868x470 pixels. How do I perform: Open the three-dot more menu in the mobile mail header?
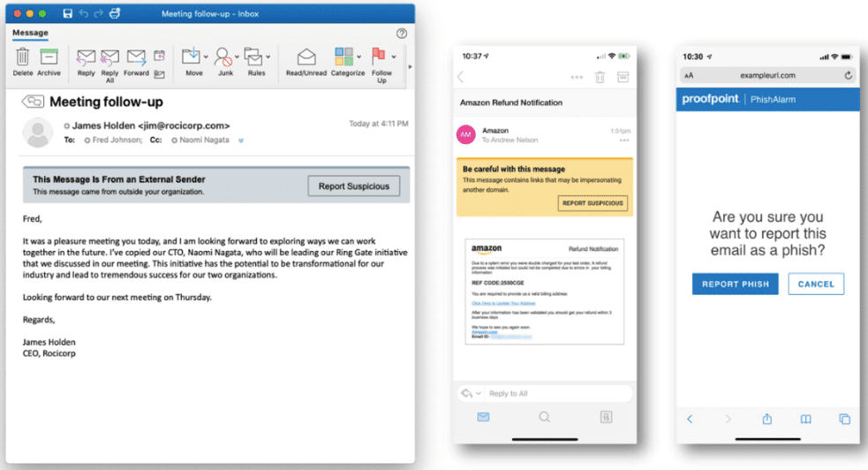coord(577,77)
